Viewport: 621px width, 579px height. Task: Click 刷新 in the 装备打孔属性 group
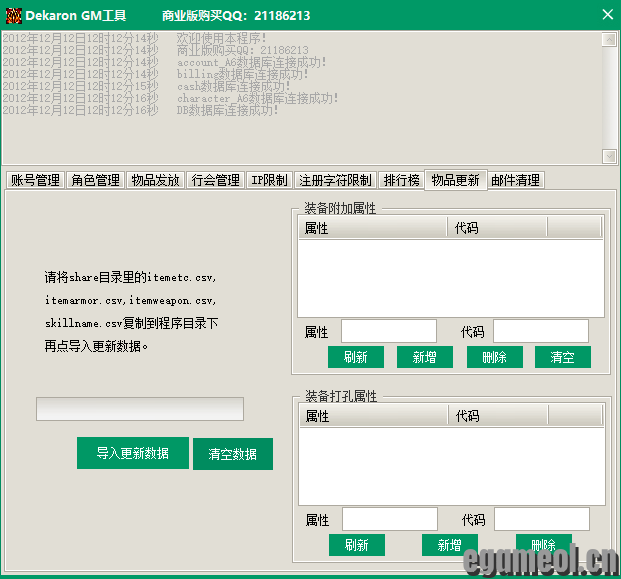[356, 545]
